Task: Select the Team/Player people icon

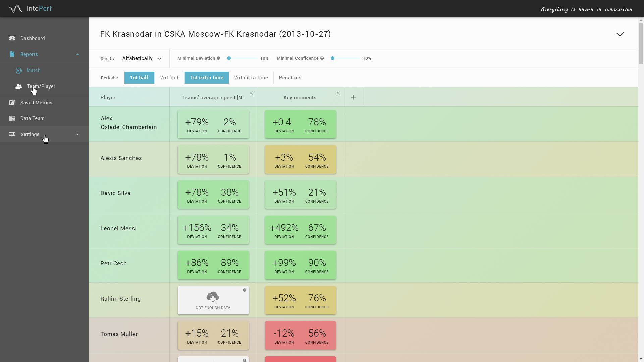Action: click(18, 86)
